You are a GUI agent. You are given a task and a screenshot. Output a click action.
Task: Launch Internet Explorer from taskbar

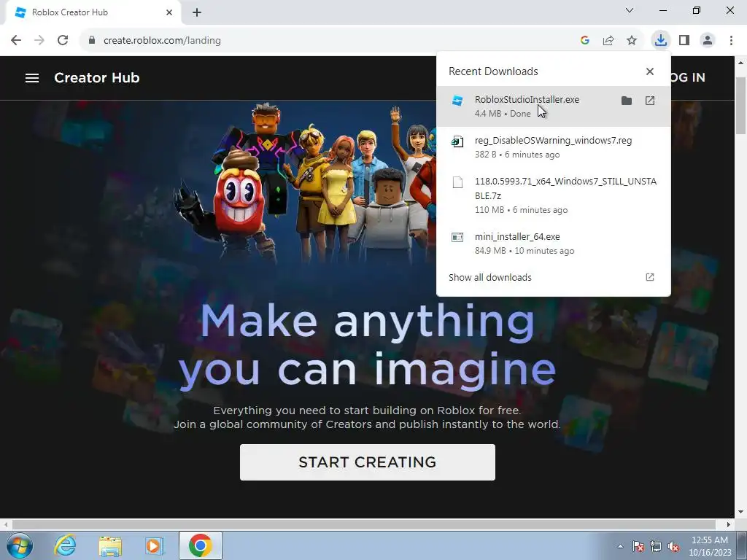(65, 545)
